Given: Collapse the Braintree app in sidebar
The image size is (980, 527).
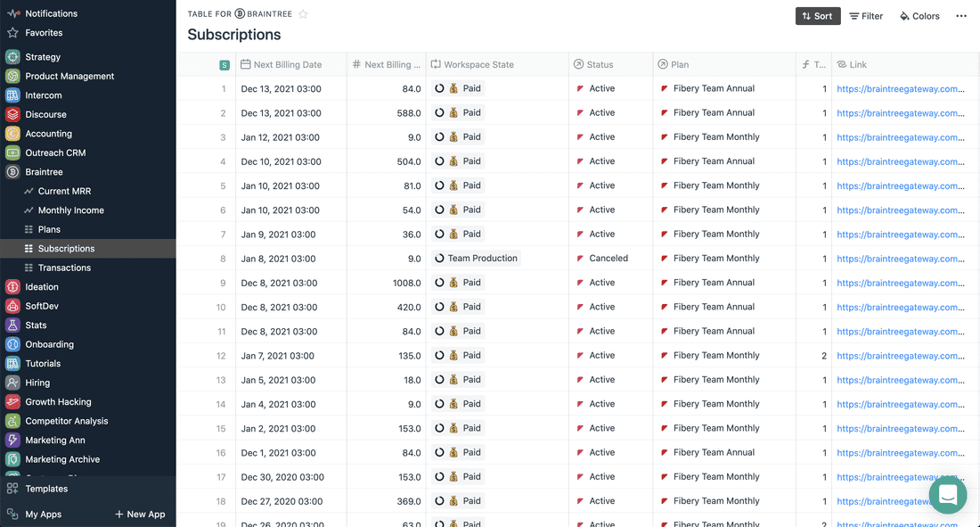Looking at the screenshot, I should (x=12, y=172).
